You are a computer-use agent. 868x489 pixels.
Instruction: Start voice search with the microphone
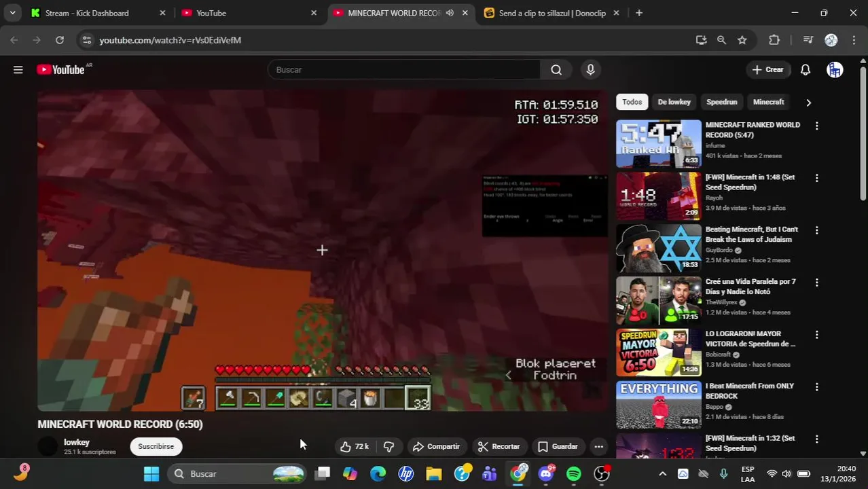[x=590, y=69]
